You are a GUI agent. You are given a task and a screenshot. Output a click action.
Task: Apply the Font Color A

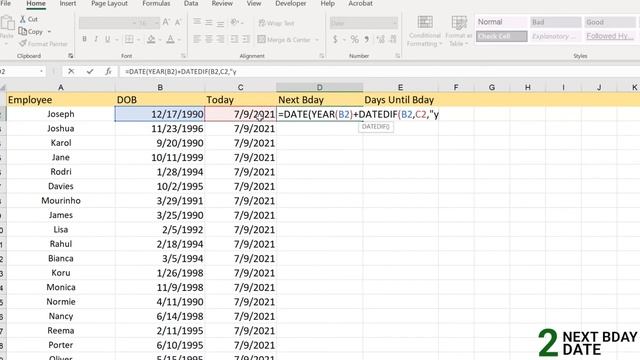171,39
